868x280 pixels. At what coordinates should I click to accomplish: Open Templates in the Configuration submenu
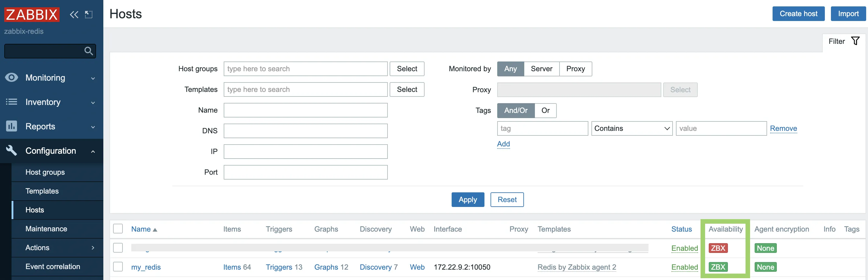pyautogui.click(x=42, y=191)
